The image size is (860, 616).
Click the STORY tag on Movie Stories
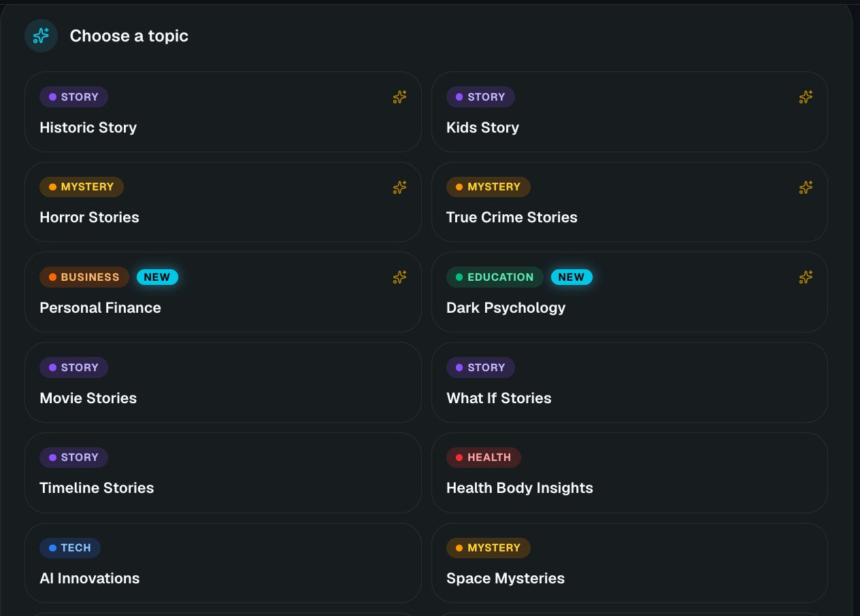pos(73,368)
